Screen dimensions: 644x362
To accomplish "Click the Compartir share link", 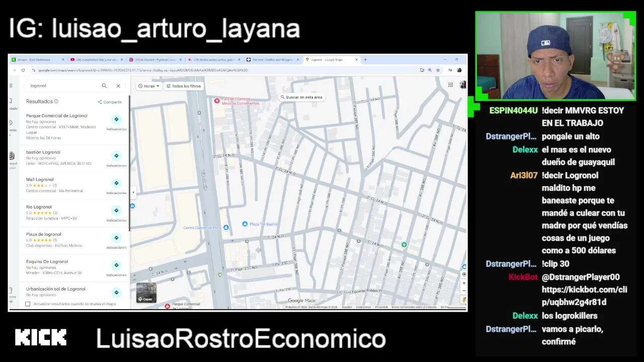I will (110, 102).
